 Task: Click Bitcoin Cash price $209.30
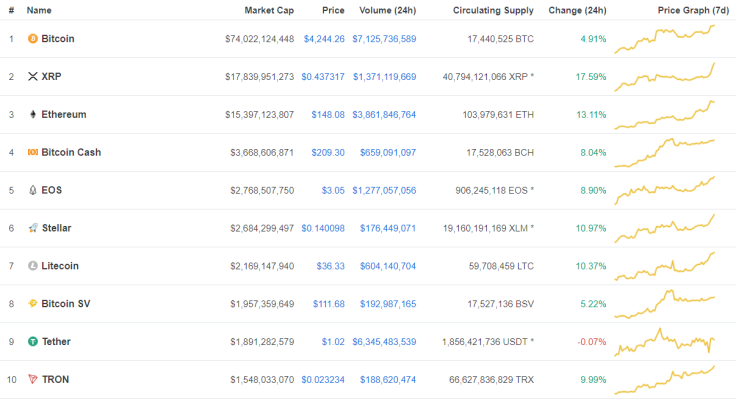click(328, 153)
